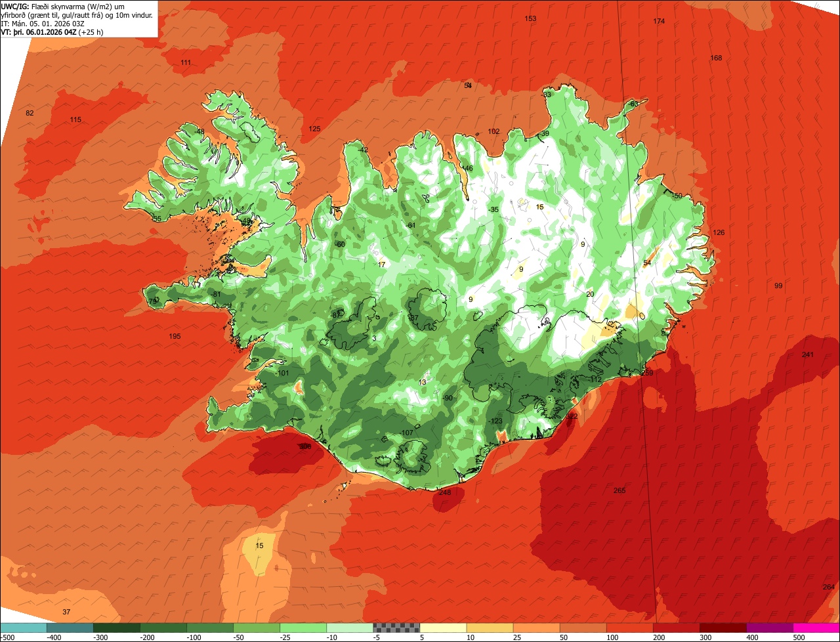Viewport: 840px width, 642px height.
Task: Click the map value '112'
Action: click(x=595, y=379)
